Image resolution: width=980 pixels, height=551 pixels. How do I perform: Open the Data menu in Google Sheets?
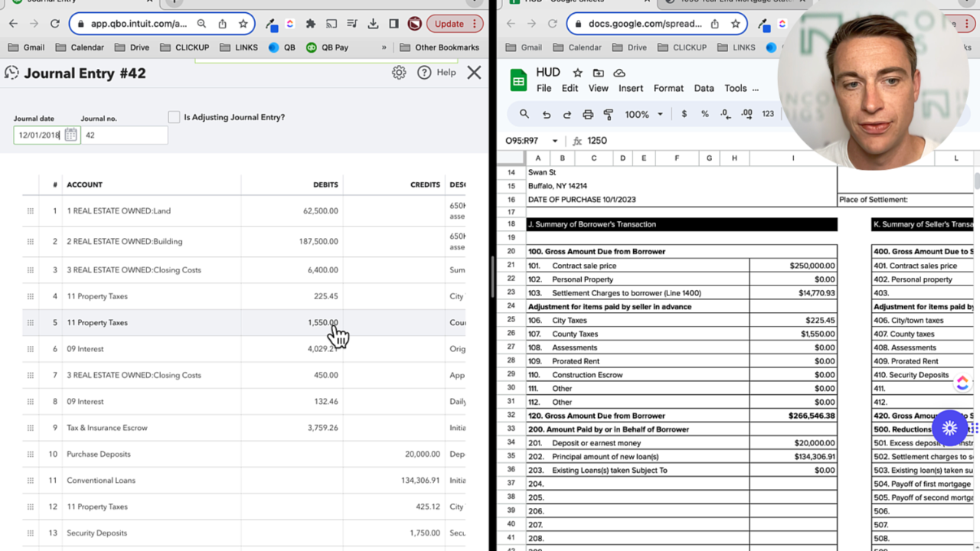pyautogui.click(x=704, y=88)
